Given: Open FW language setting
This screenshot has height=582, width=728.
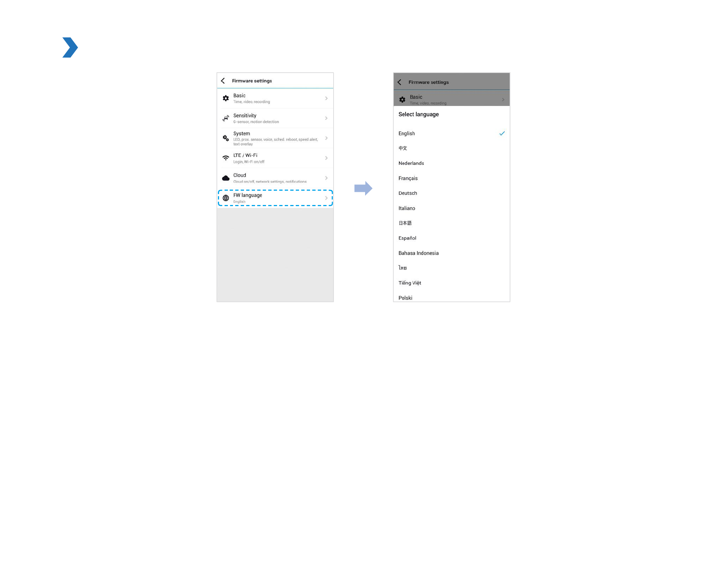Looking at the screenshot, I should [x=275, y=198].
